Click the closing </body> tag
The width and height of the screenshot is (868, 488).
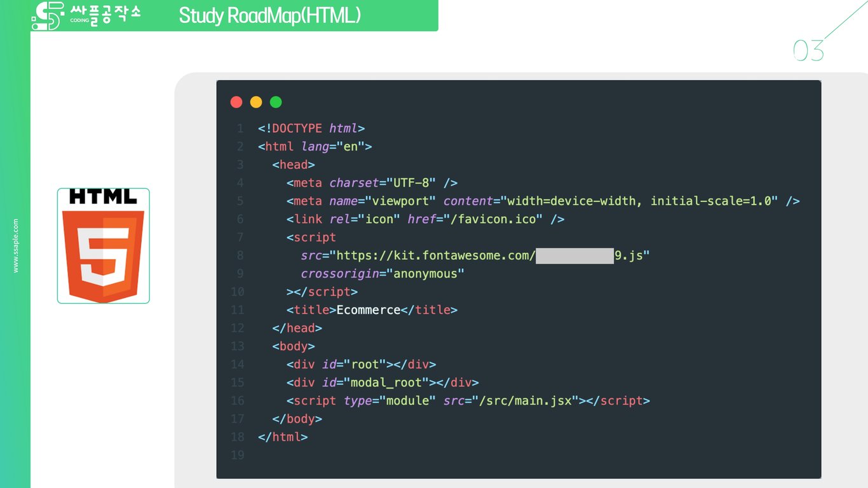coord(297,419)
